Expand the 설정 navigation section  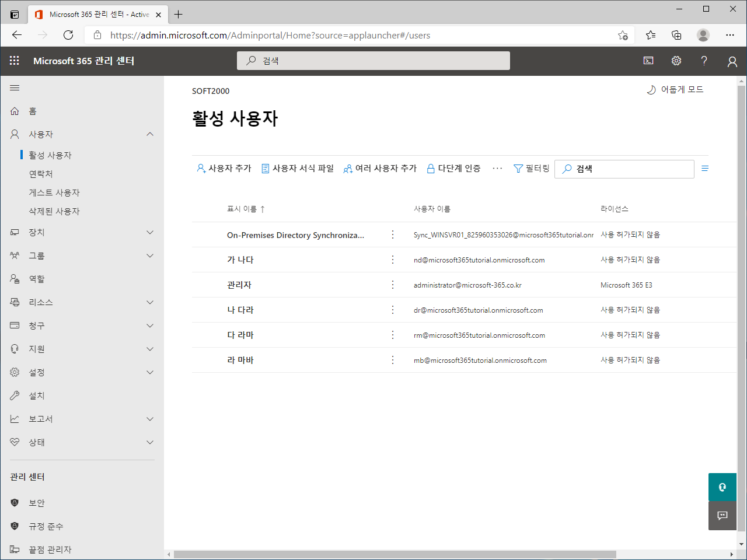click(x=150, y=372)
